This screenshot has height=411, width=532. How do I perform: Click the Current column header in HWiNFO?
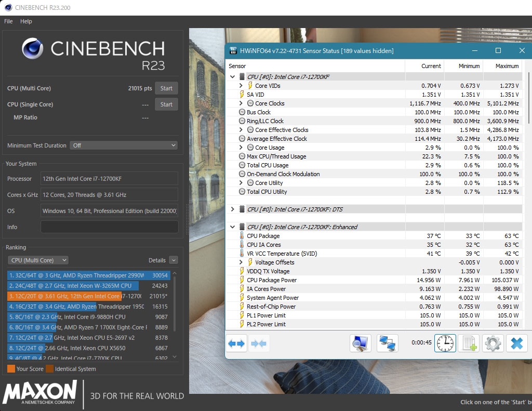[425, 66]
